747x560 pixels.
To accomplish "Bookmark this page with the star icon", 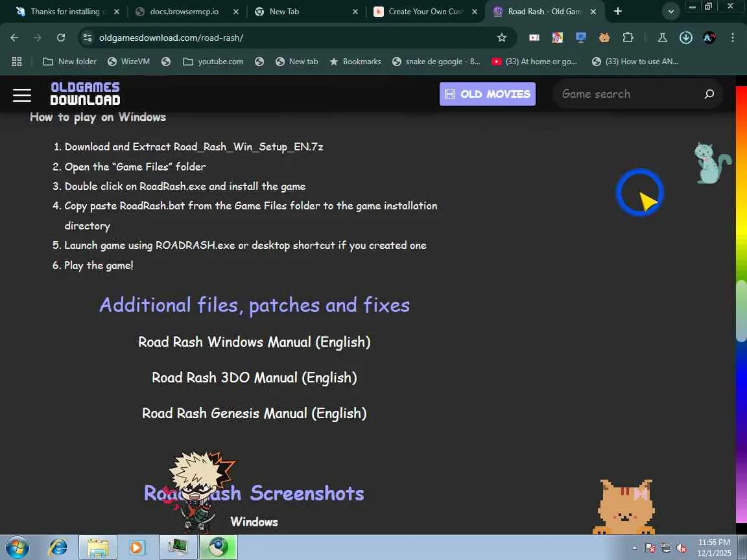I will pyautogui.click(x=502, y=38).
